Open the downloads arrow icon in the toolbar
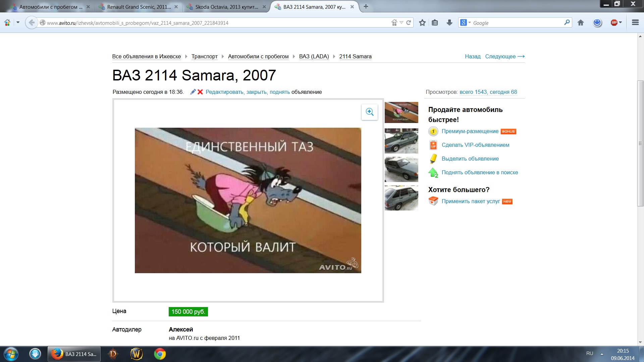The width and height of the screenshot is (644, 362). 449,23
